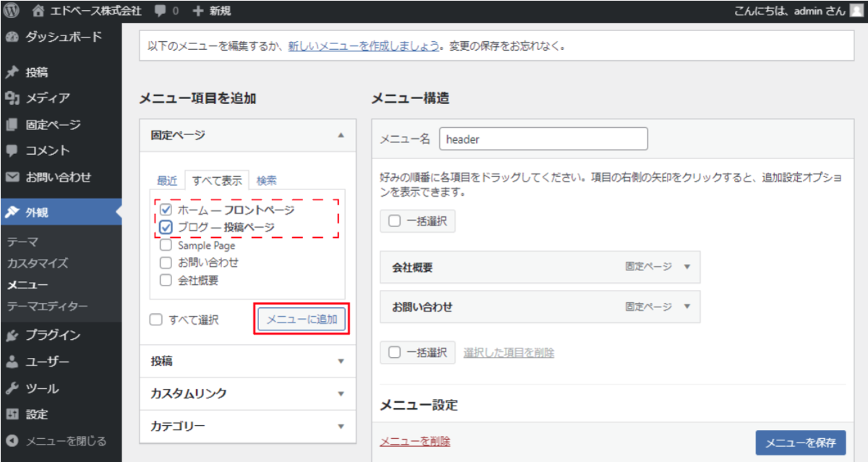Open カスタマイズ submenu item
The width and height of the screenshot is (868, 462).
[38, 263]
